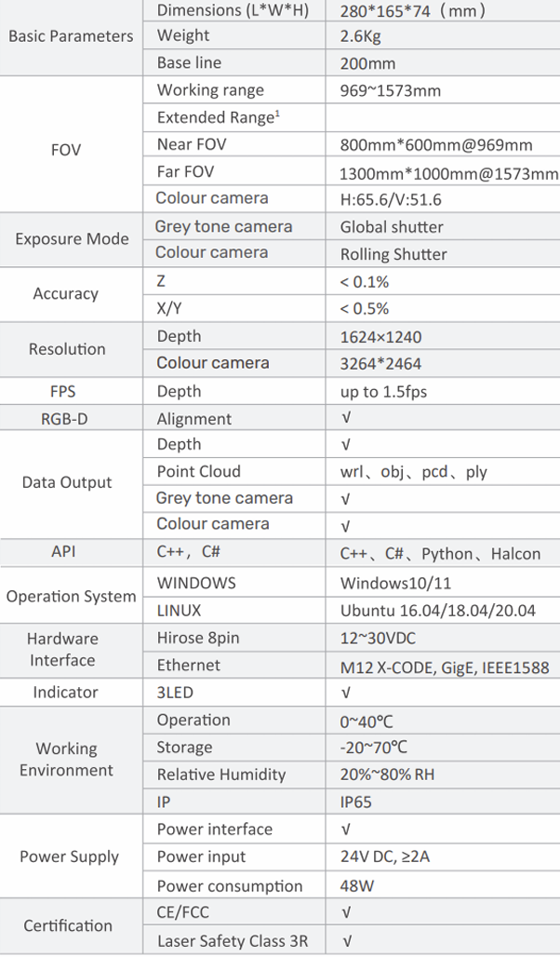Select the point cloud formats cell
560x957 pixels.
[413, 472]
